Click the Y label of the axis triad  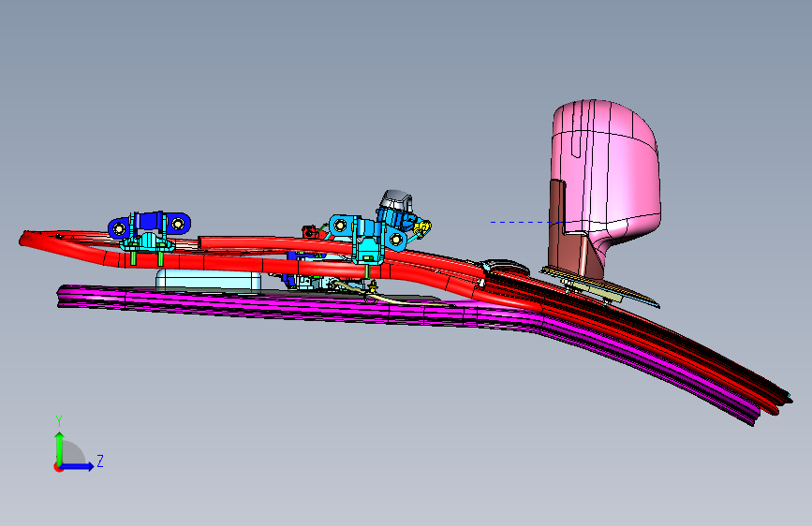coord(59,421)
